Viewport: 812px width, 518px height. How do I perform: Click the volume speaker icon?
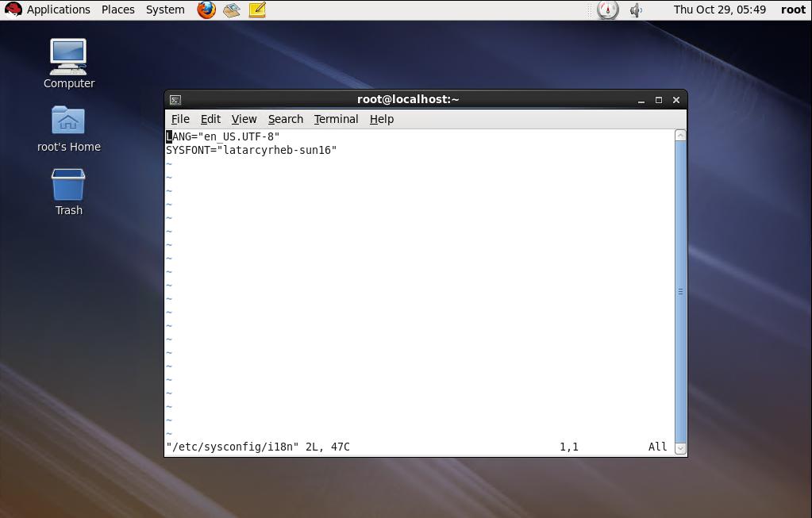[x=636, y=10]
